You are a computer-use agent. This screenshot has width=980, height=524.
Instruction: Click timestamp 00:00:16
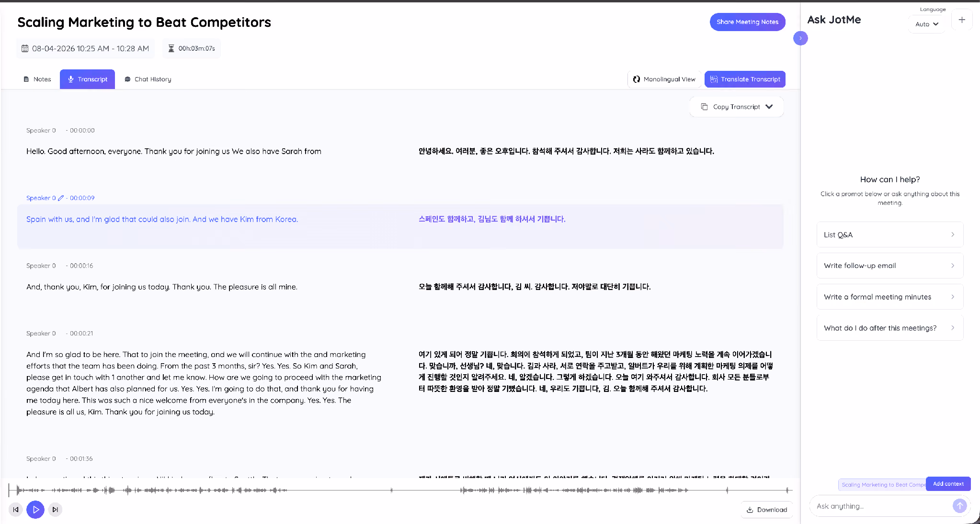81,266
